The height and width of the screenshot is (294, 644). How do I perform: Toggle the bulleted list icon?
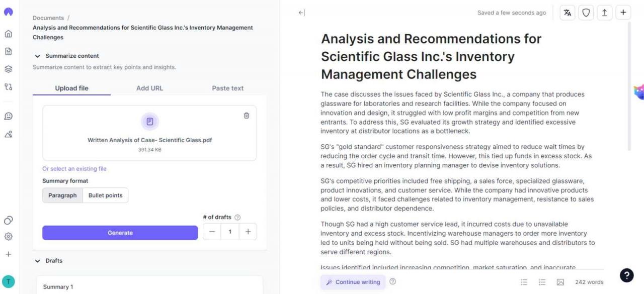pyautogui.click(x=524, y=282)
